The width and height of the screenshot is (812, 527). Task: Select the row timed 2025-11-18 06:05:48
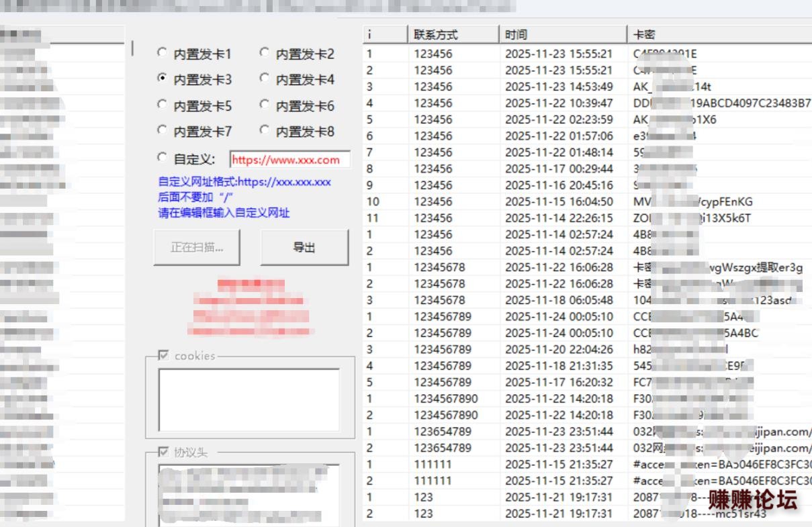point(559,300)
